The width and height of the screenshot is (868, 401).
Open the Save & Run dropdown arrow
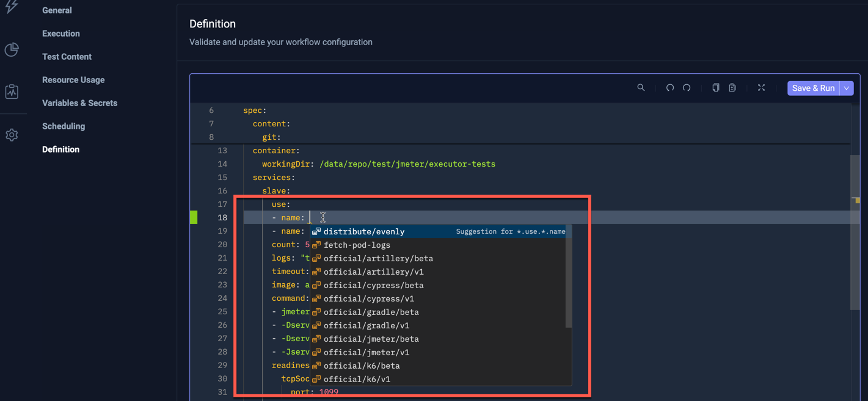click(847, 88)
